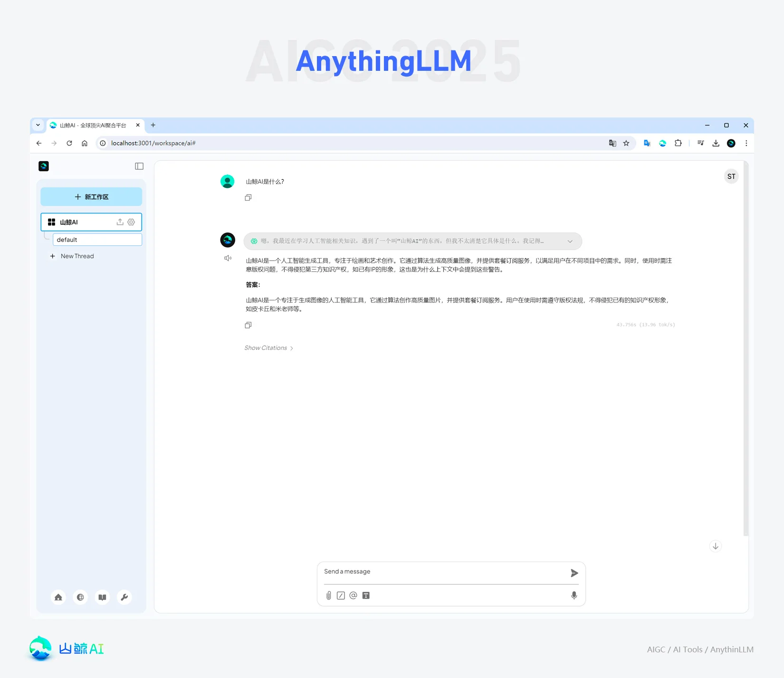Select the default thread
The width and height of the screenshot is (784, 678).
[97, 240]
